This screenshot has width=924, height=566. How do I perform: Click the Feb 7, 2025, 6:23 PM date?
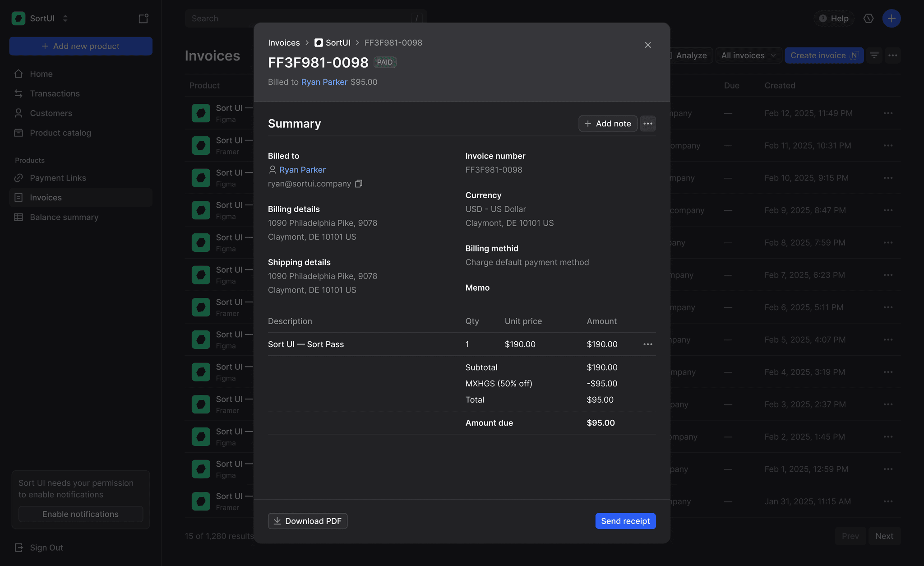(805, 275)
